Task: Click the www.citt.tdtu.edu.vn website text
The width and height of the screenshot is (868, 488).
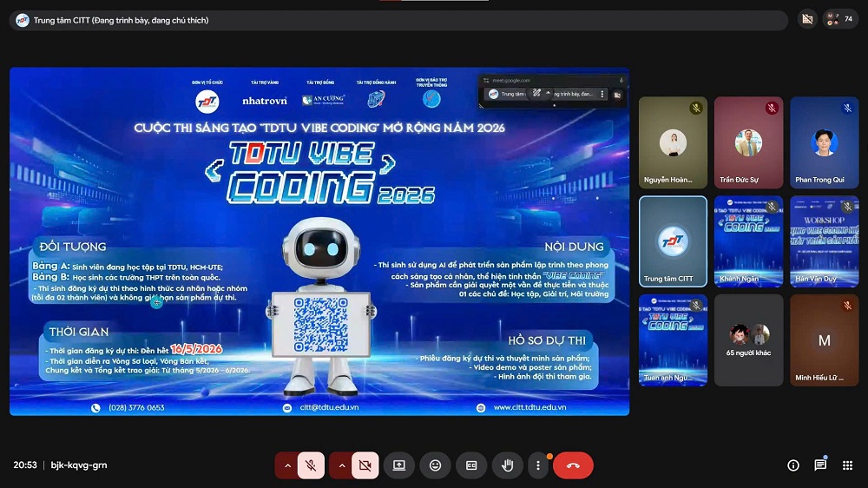Action: click(x=529, y=407)
